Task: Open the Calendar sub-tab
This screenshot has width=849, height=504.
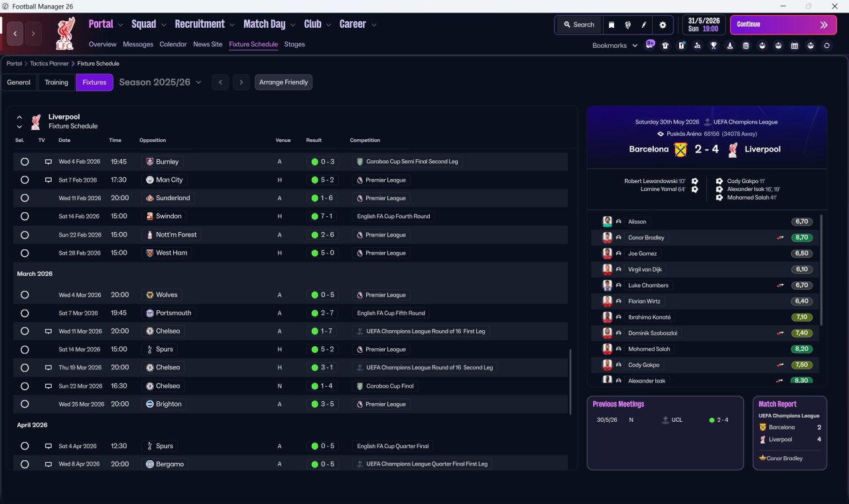Action: point(173,44)
